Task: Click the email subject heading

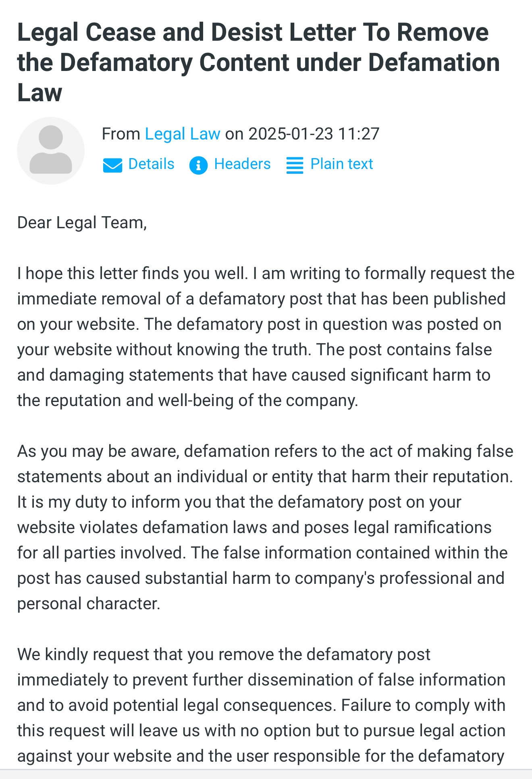Action: [x=258, y=62]
